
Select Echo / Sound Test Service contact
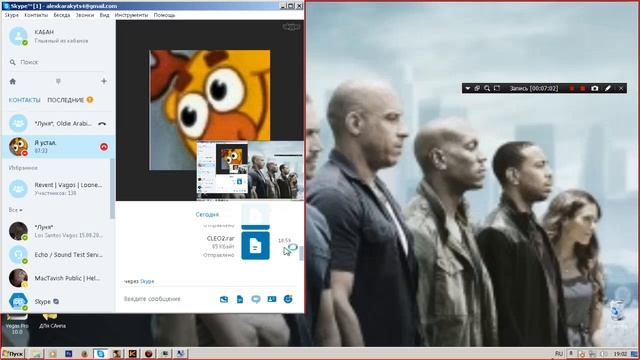(x=58, y=255)
